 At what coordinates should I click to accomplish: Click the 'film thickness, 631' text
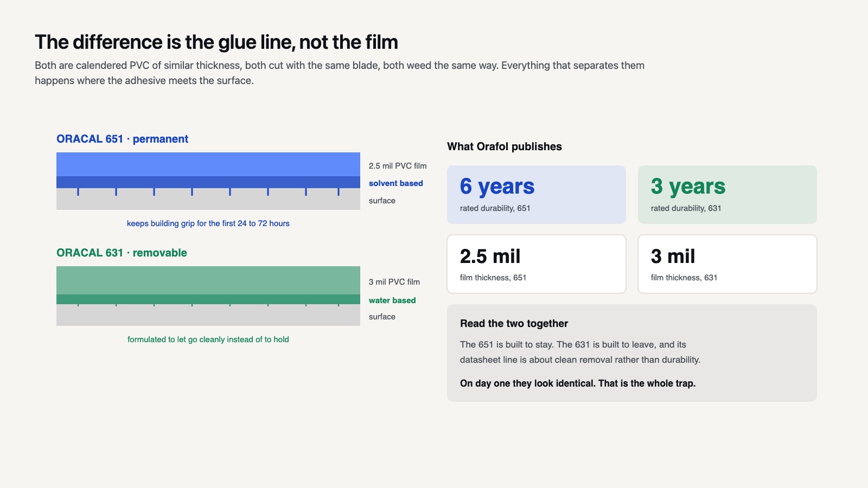[x=684, y=278]
